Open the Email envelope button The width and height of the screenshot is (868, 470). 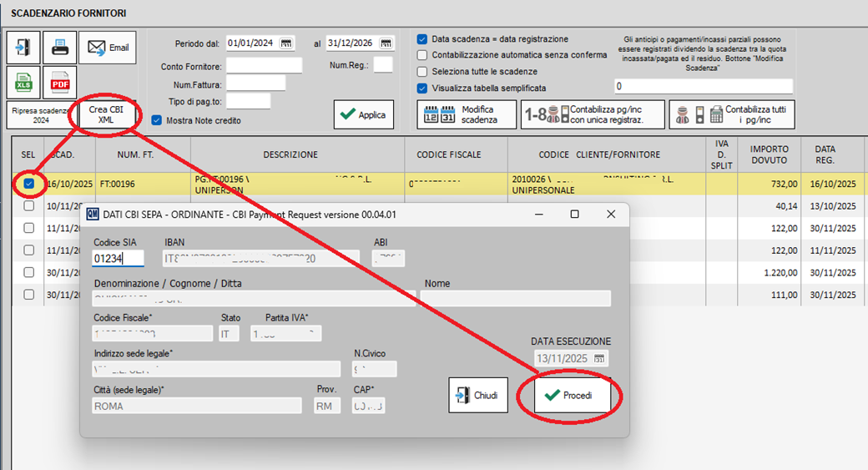coord(108,48)
